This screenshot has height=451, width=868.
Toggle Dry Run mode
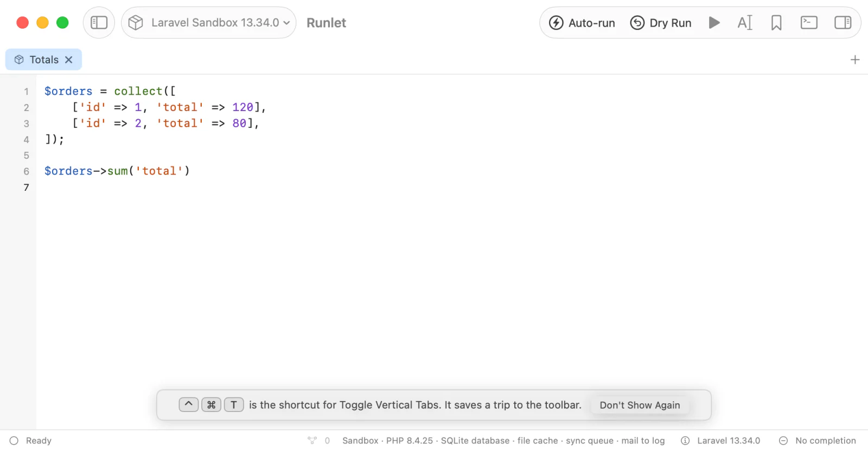point(661,23)
